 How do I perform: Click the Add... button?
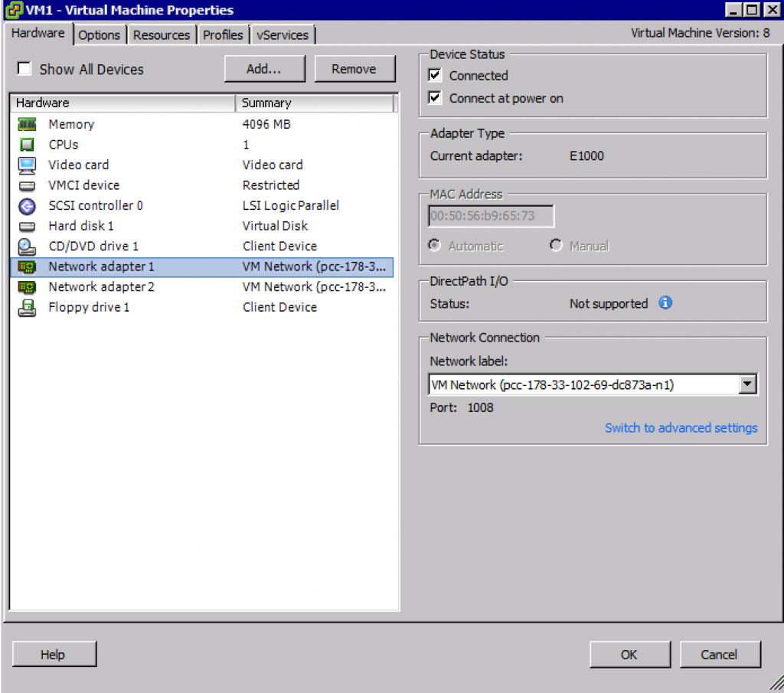pyautogui.click(x=264, y=68)
